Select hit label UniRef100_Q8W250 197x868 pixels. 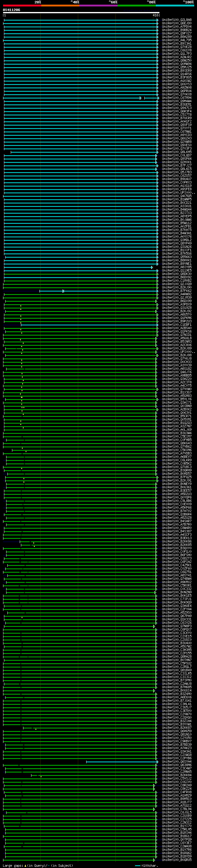tap(176, 60)
